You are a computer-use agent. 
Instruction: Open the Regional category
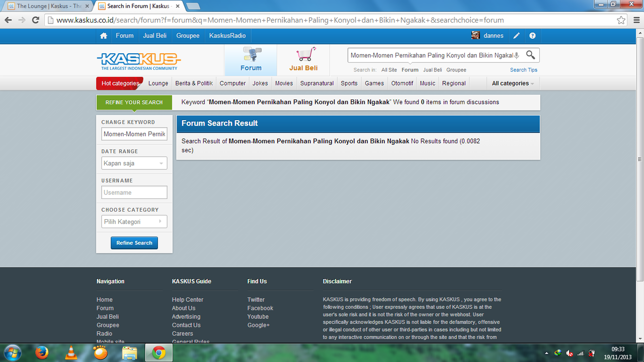(454, 83)
